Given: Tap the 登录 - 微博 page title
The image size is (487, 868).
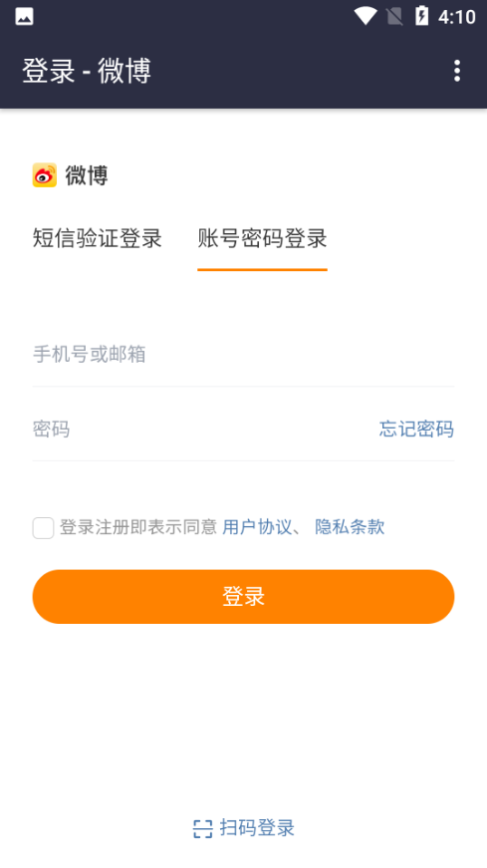Looking at the screenshot, I should click(x=87, y=71).
